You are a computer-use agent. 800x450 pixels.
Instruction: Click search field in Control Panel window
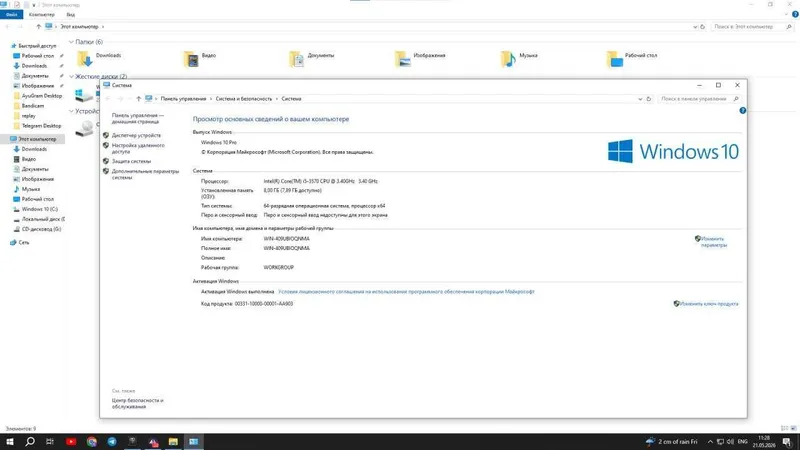[699, 99]
